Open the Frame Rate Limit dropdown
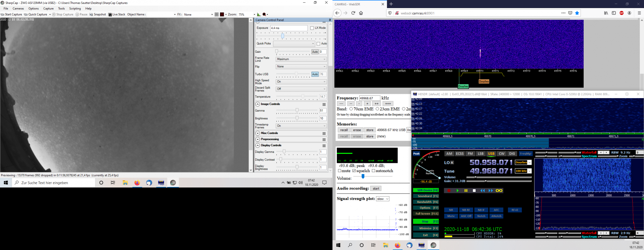The image size is (644, 250). pos(301,59)
